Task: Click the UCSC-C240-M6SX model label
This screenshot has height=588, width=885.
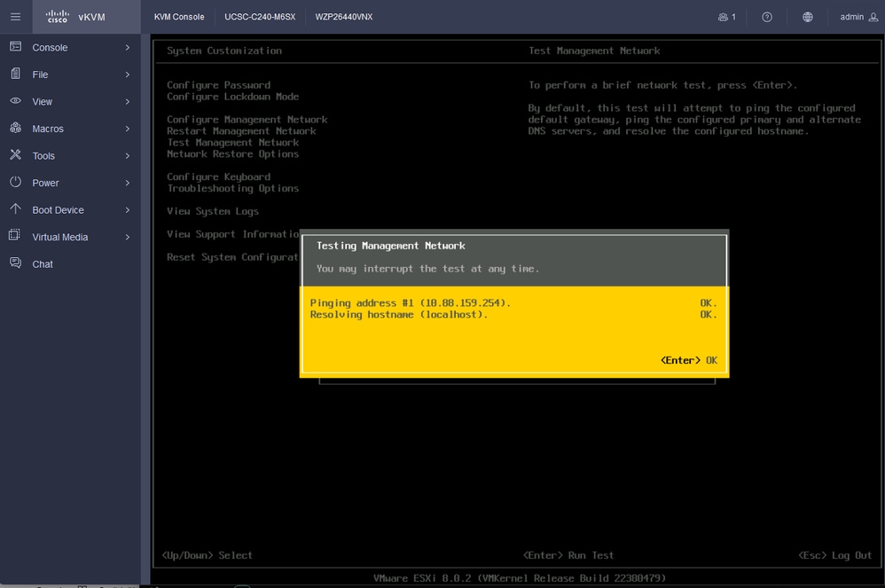Action: pyautogui.click(x=260, y=17)
